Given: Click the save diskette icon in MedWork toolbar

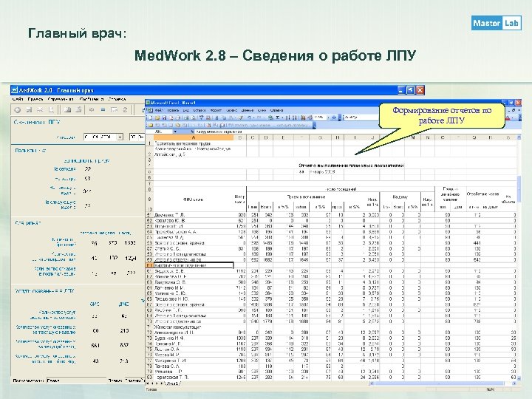Looking at the screenshot, I should coord(29,109).
